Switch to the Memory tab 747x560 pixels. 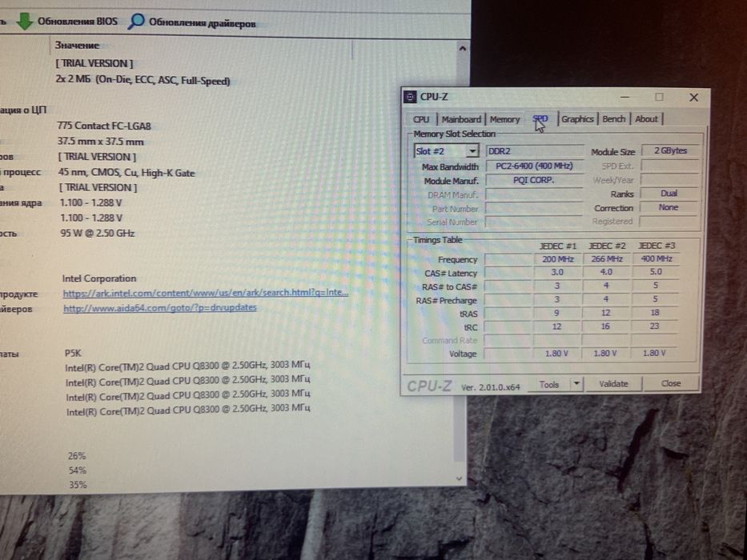pos(504,119)
